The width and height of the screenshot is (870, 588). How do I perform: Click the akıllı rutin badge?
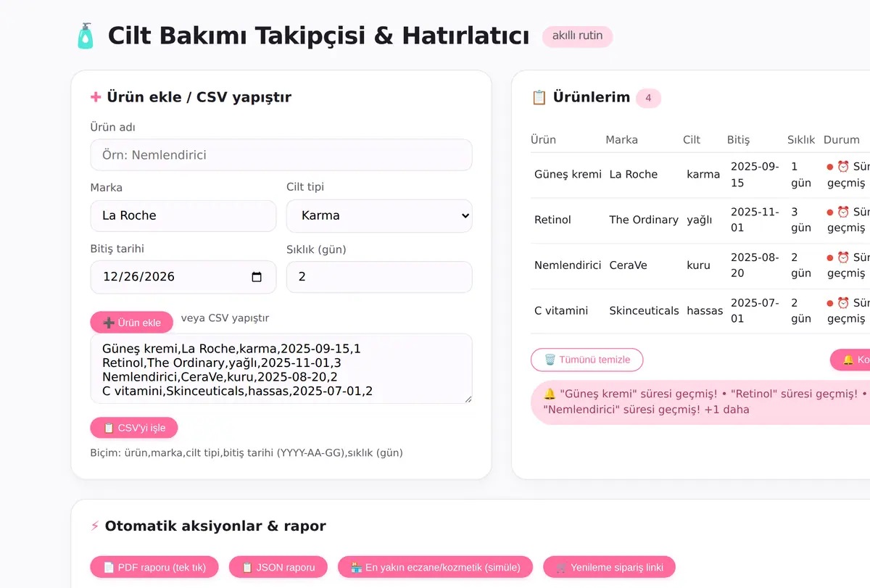577,36
